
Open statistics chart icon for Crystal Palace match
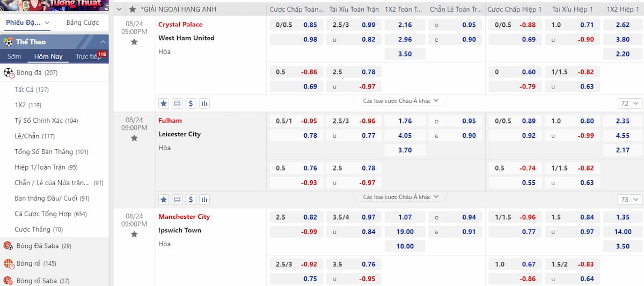(x=204, y=104)
